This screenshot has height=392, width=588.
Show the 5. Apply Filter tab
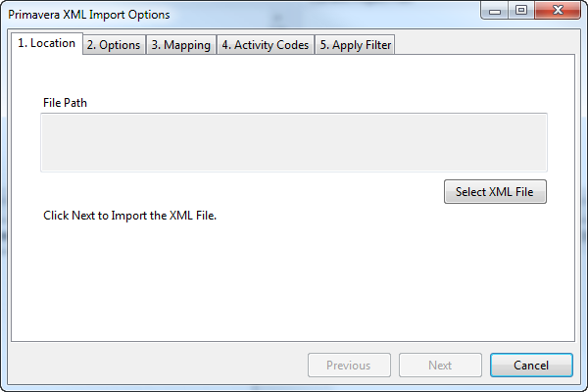tap(355, 45)
